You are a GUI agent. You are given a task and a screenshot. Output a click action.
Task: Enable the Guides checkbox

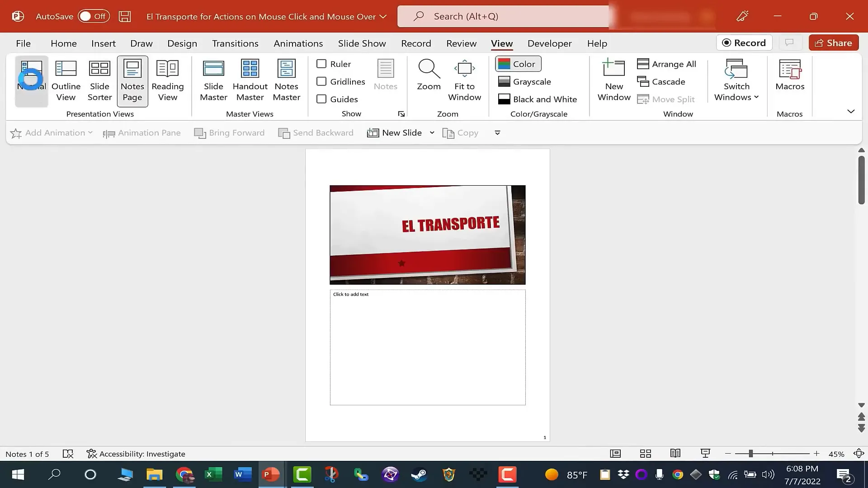click(x=321, y=99)
